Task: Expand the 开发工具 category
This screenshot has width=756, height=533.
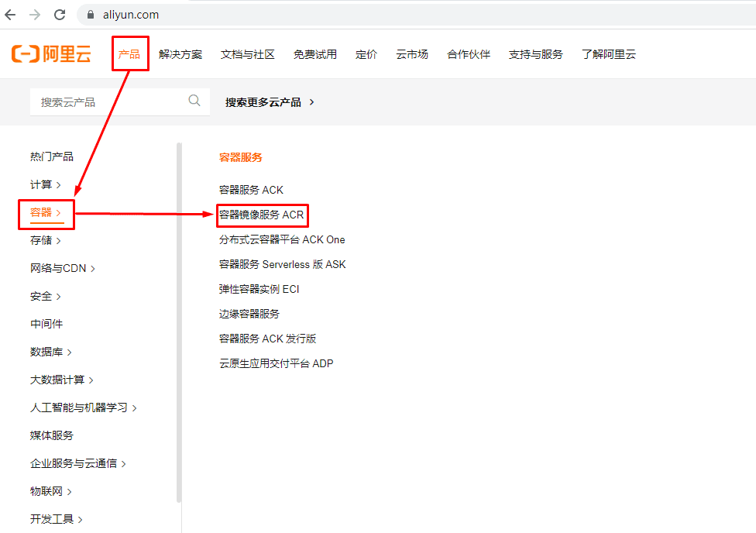Action: point(57,519)
